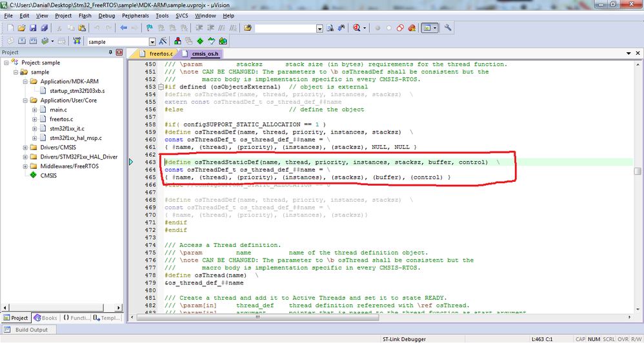Click the Incremental Find binoculars icon
This screenshot has height=343, width=644.
341,28
